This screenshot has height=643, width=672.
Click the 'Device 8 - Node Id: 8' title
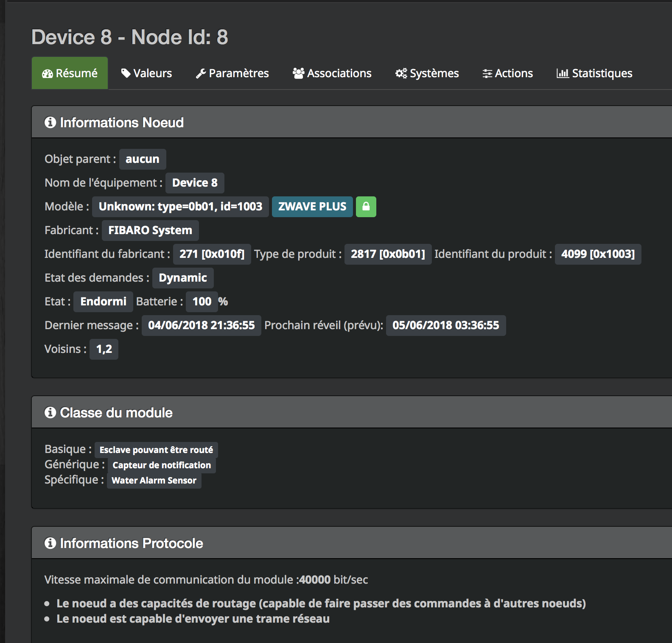point(130,37)
